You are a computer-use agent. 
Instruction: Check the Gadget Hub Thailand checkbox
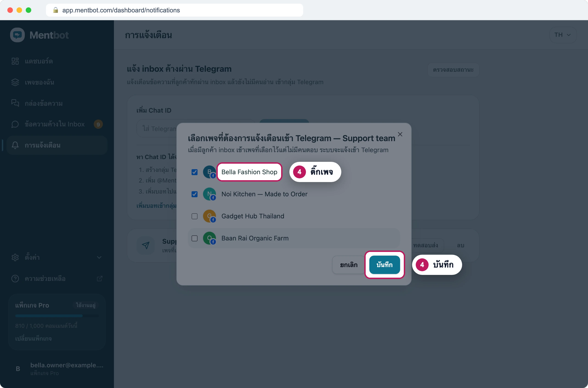(x=195, y=216)
